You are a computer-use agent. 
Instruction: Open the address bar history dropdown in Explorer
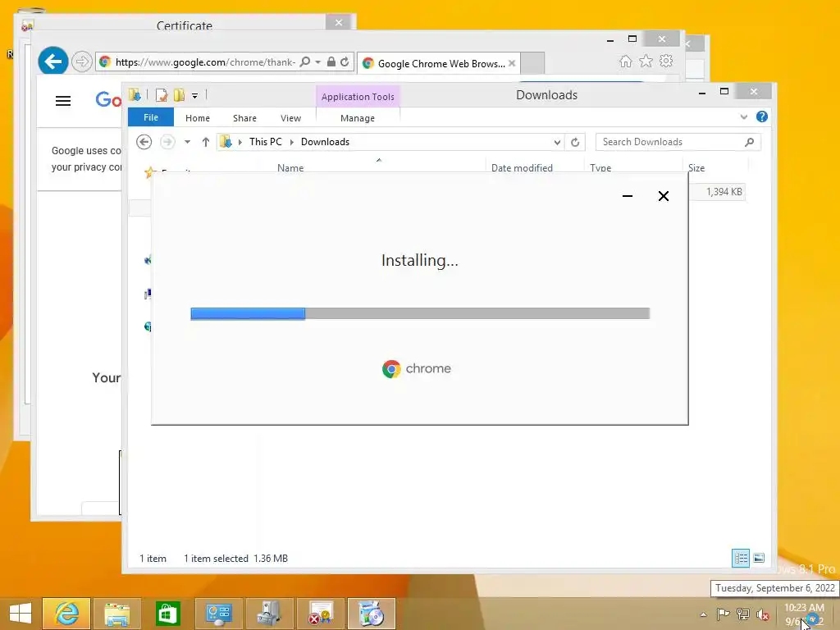(557, 142)
